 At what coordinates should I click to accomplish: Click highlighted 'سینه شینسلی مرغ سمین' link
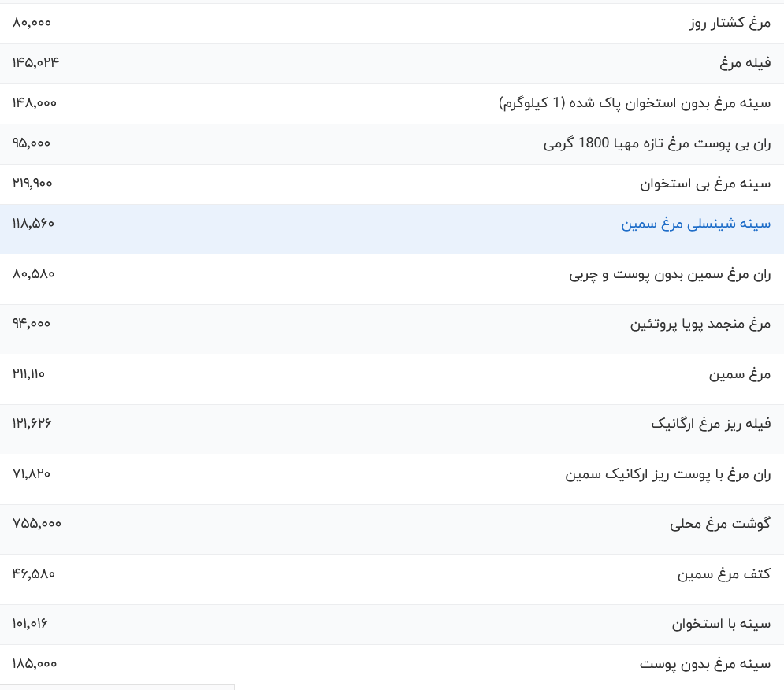coord(696,224)
